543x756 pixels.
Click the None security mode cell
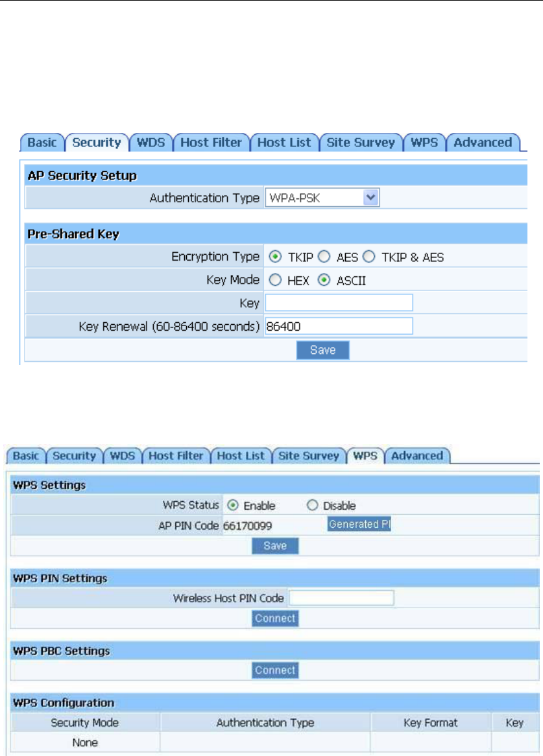85,742
